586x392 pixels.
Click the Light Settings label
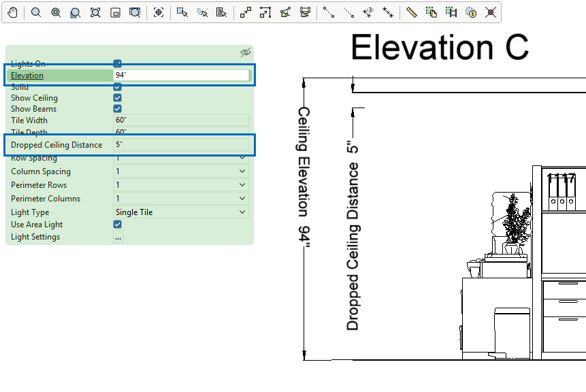35,237
